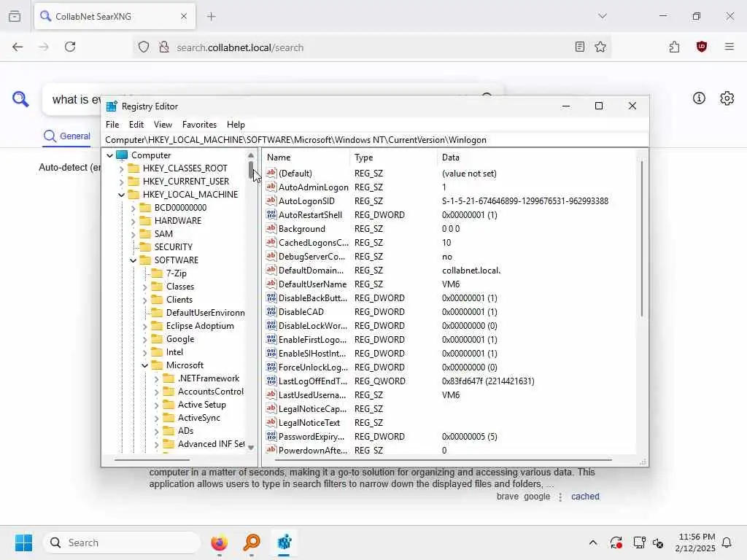Click the Name column header
The image size is (747, 560).
(306, 157)
